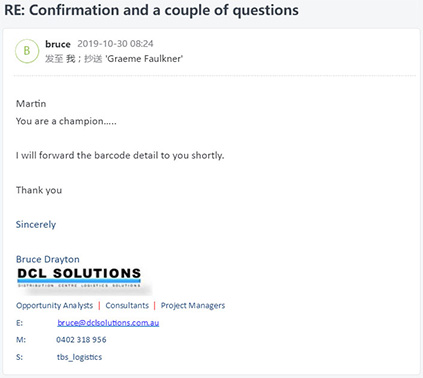The height and width of the screenshot is (378, 423).
Task: Click the DCL Solutions logo image
Action: tap(79, 278)
